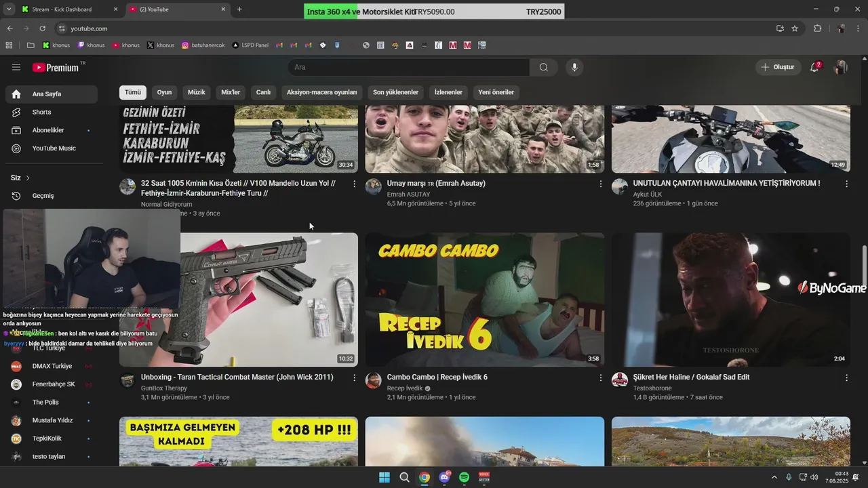Play the Recep İvedik 6 thumbnail
Screen dimensions: 868x488
(485, 300)
